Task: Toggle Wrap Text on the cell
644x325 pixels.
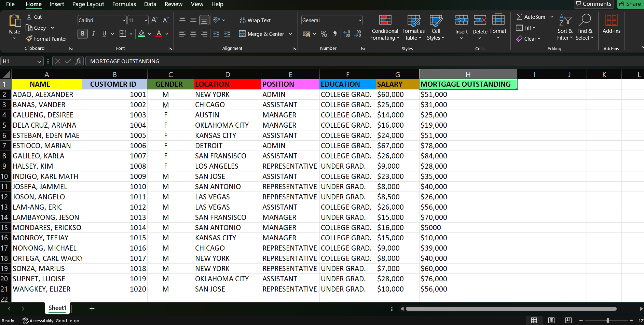Action: coord(255,20)
